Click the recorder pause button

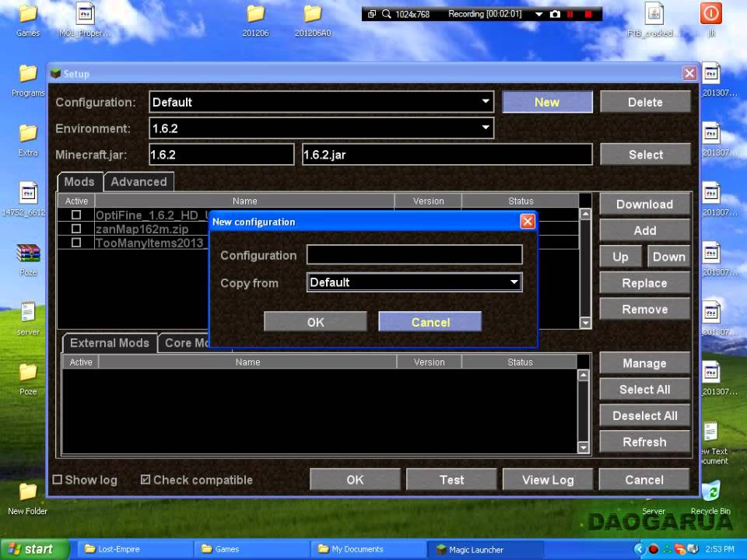pos(570,14)
